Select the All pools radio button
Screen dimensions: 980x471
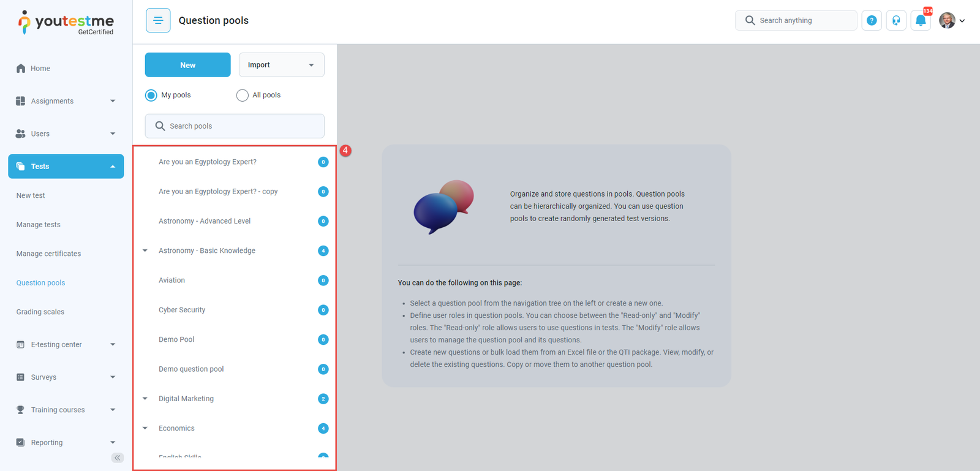point(243,96)
